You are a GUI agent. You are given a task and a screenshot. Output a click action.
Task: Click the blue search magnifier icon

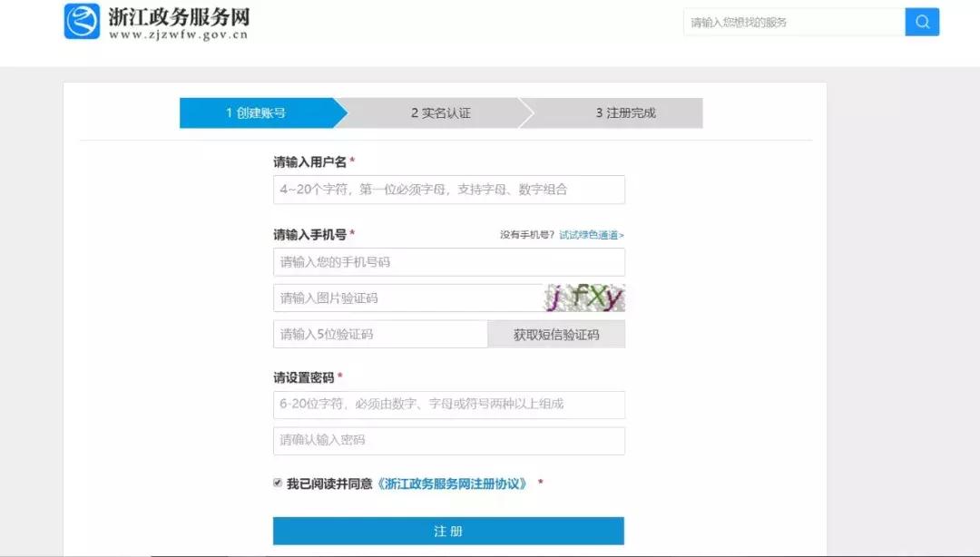(x=922, y=21)
